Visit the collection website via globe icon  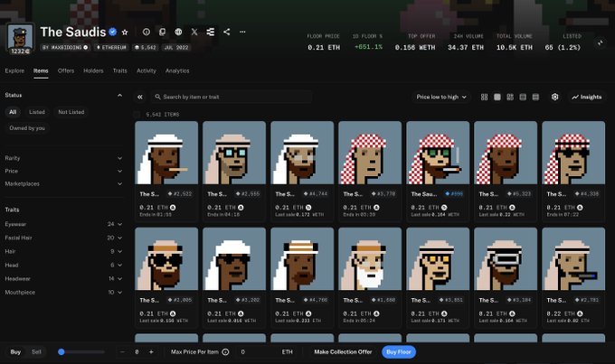178,33
